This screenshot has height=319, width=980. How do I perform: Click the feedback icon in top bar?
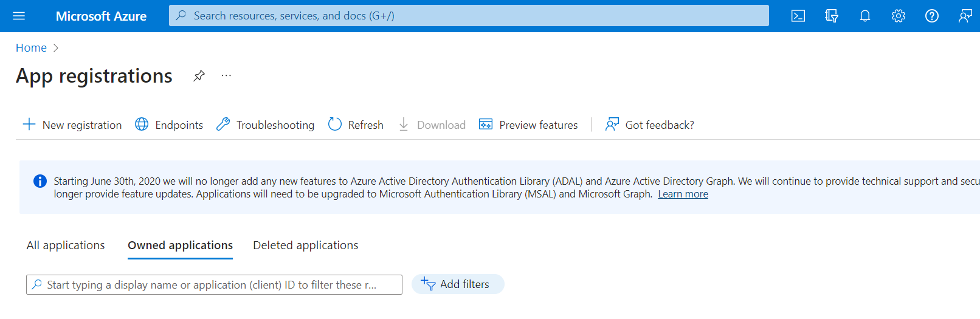965,16
